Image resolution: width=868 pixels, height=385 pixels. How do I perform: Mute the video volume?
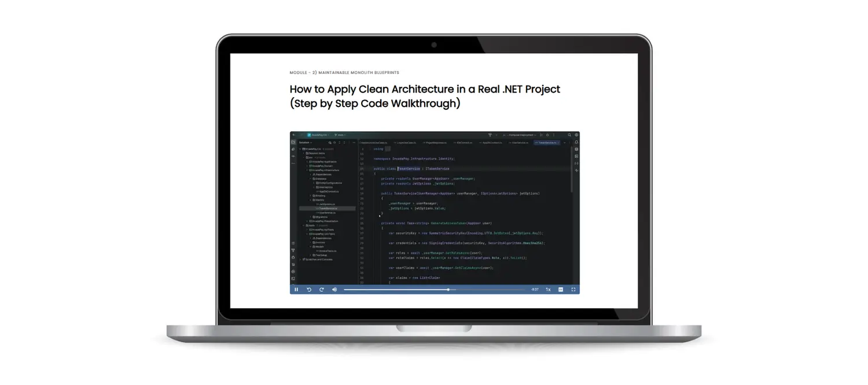click(x=334, y=290)
